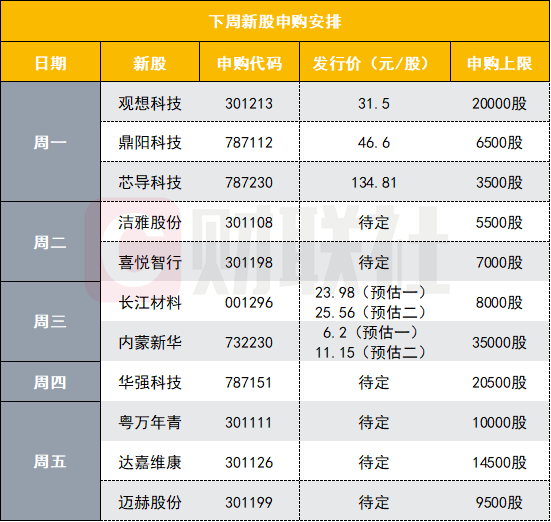Click the 14500股 limit for 达嘉维康
551x522 pixels.
coord(499,462)
